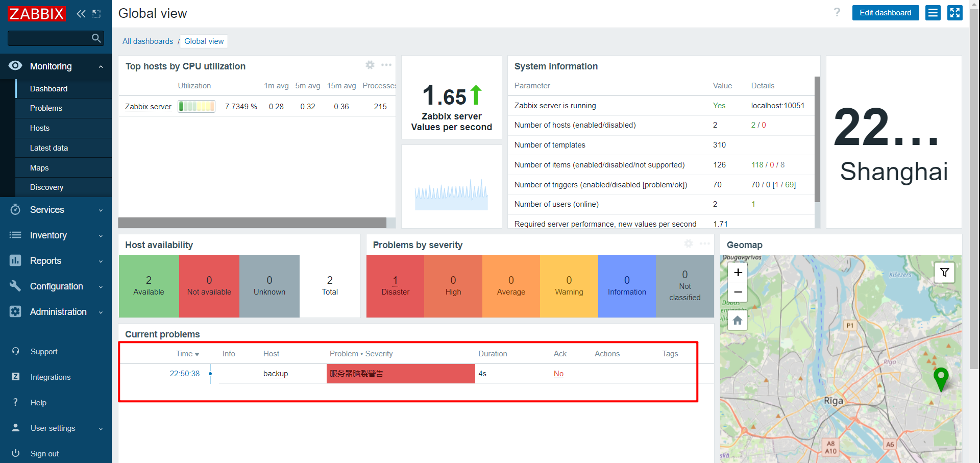Select the Unknown hosts grey tile

tap(269, 286)
